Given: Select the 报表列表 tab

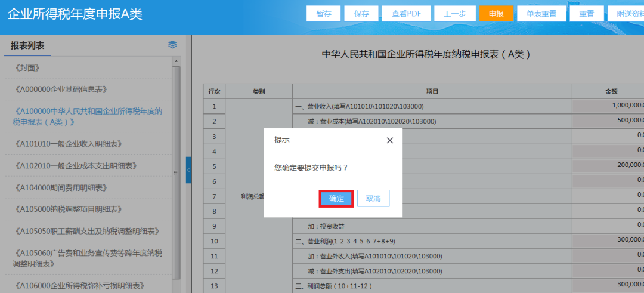Looking at the screenshot, I should tap(27, 45).
